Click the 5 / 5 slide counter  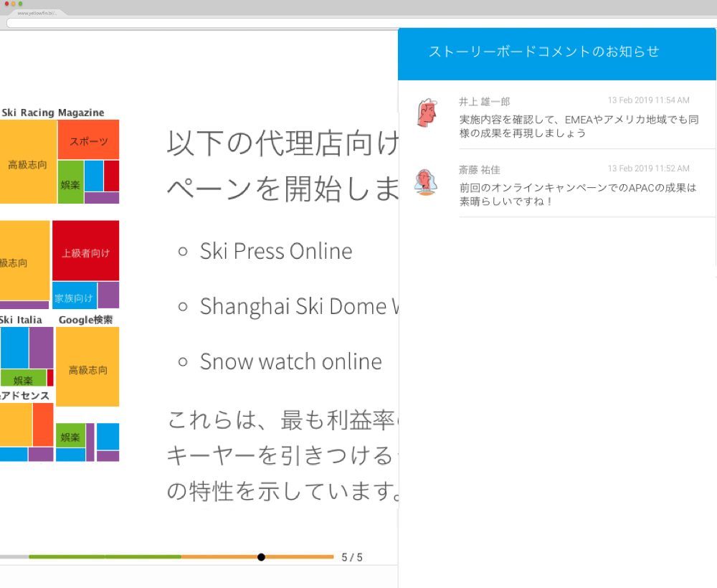[351, 557]
